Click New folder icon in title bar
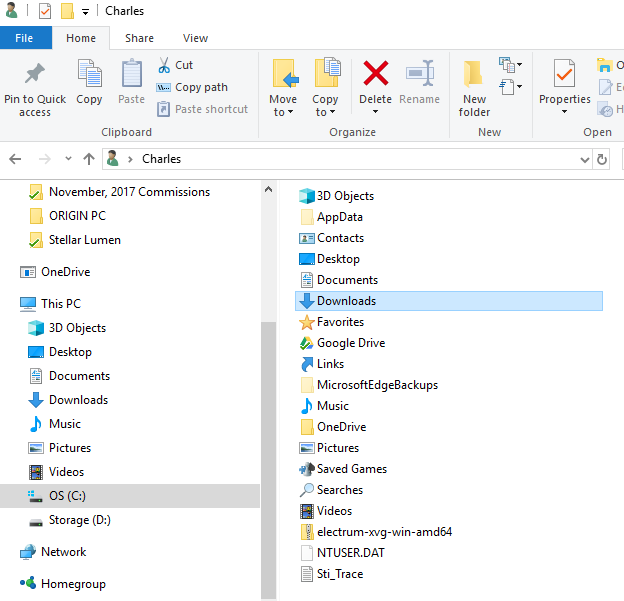Viewport: 624px width, 601px height. 67,11
